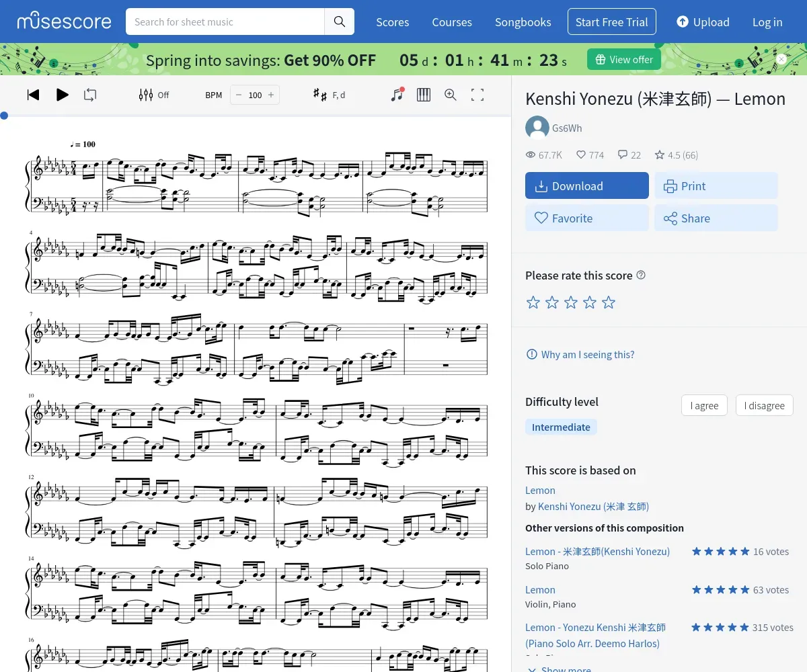Click Why am I seeing this?
The height and width of the screenshot is (672, 807).
point(580,354)
